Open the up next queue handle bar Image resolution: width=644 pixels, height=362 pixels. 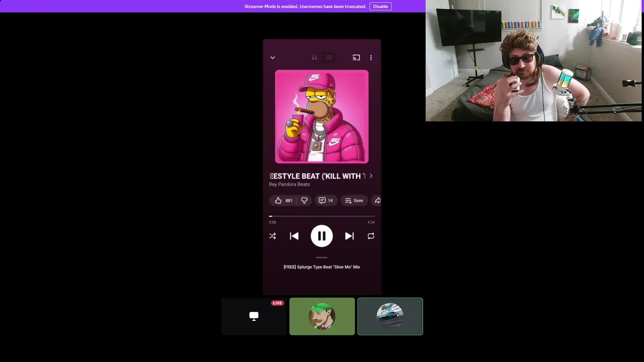[x=321, y=257]
